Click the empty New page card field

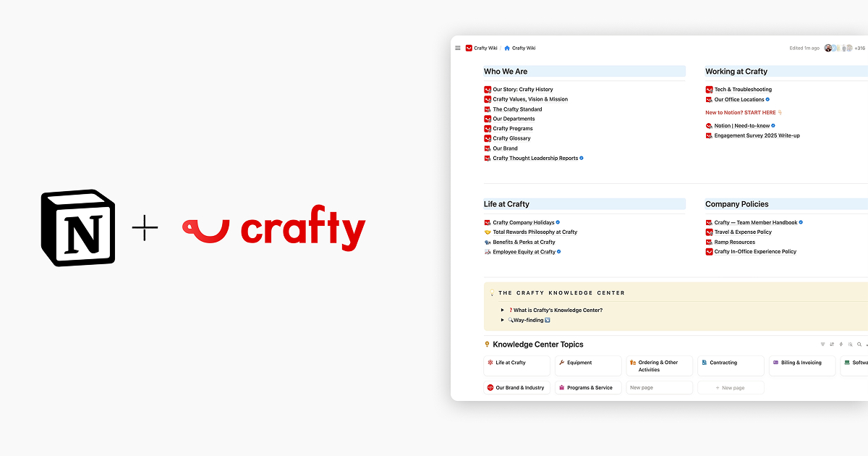(660, 388)
